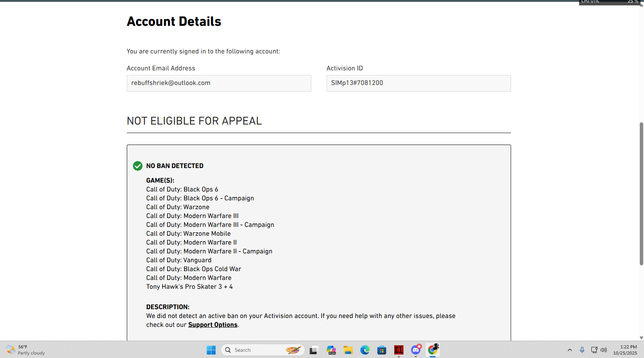
Task: Click 'Call of Duty: Modern Warfare III - Campaign'
Action: pyautogui.click(x=210, y=225)
